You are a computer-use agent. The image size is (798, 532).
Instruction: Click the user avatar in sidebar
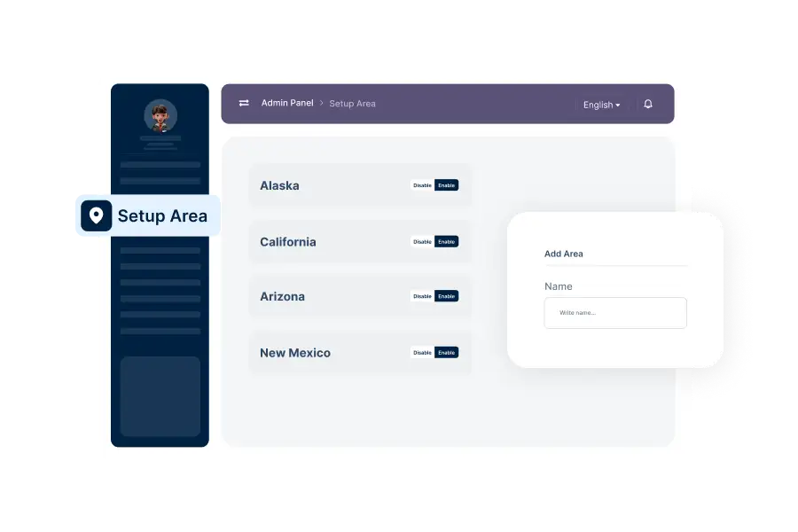(160, 115)
